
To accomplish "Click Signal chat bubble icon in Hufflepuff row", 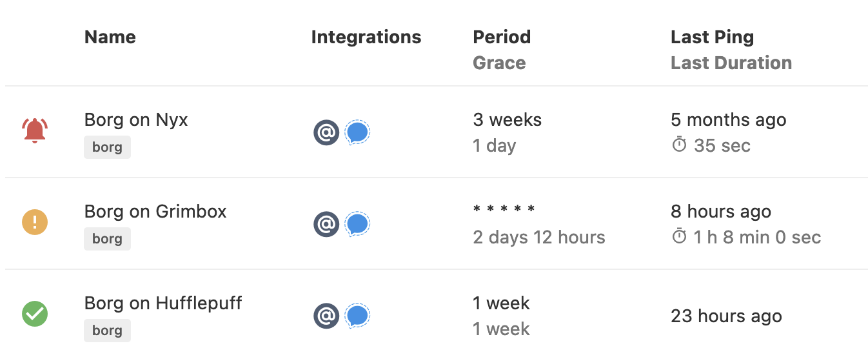I will 357,316.
